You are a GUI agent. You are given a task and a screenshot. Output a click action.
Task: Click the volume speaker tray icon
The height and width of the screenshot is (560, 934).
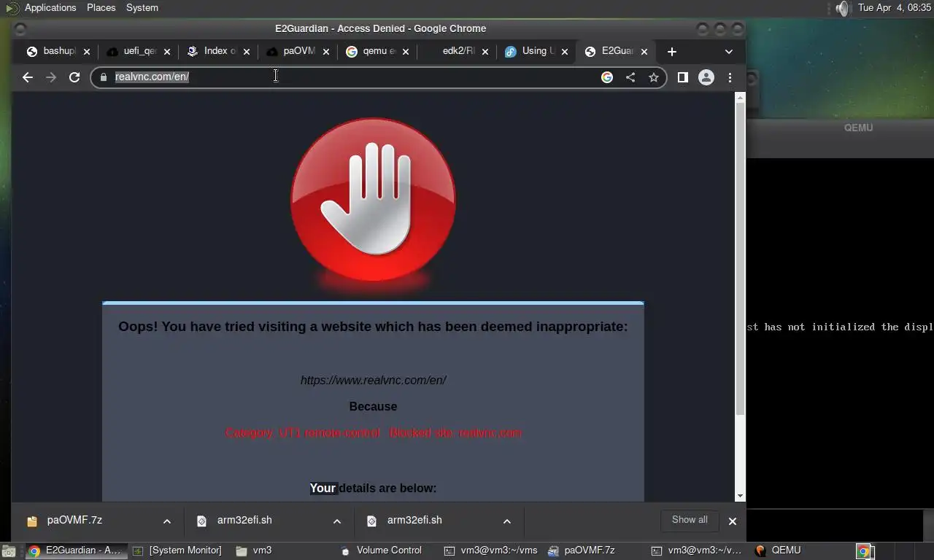tap(843, 8)
